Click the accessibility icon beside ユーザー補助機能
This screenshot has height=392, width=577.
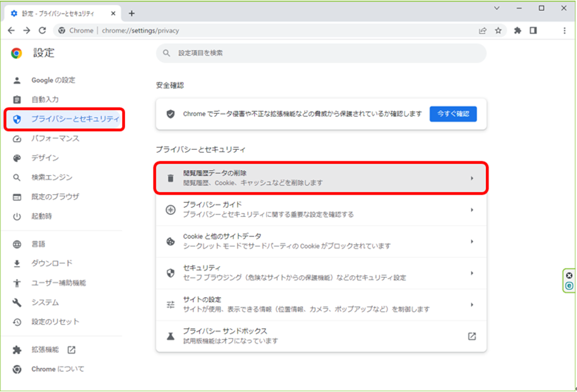(x=17, y=283)
